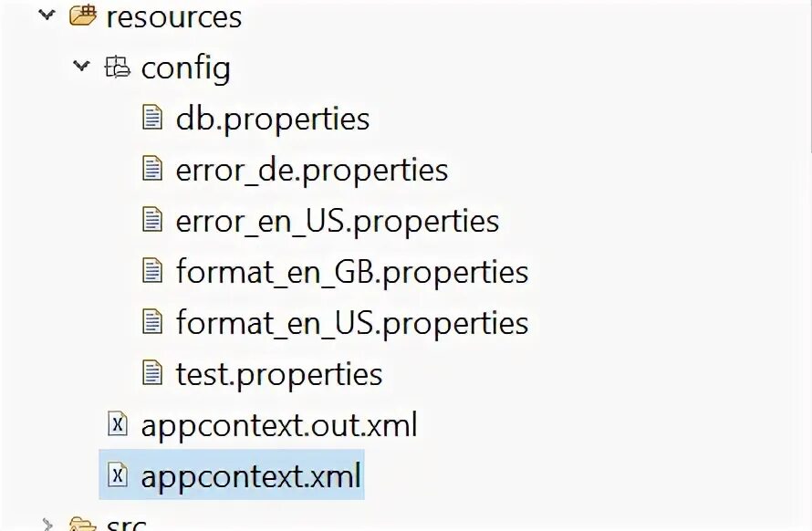Image resolution: width=812 pixels, height=531 pixels.
Task: Click the appcontext.xml XML file icon
Action: click(x=118, y=475)
